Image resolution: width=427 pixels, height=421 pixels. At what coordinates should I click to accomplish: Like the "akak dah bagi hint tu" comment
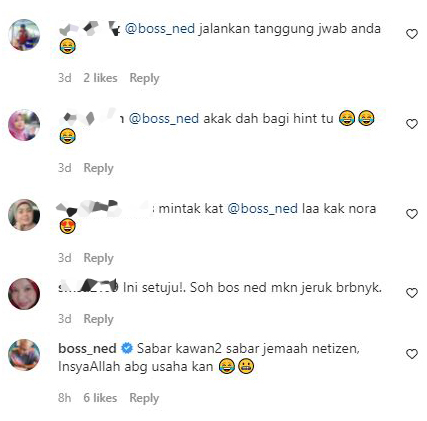[x=412, y=124]
